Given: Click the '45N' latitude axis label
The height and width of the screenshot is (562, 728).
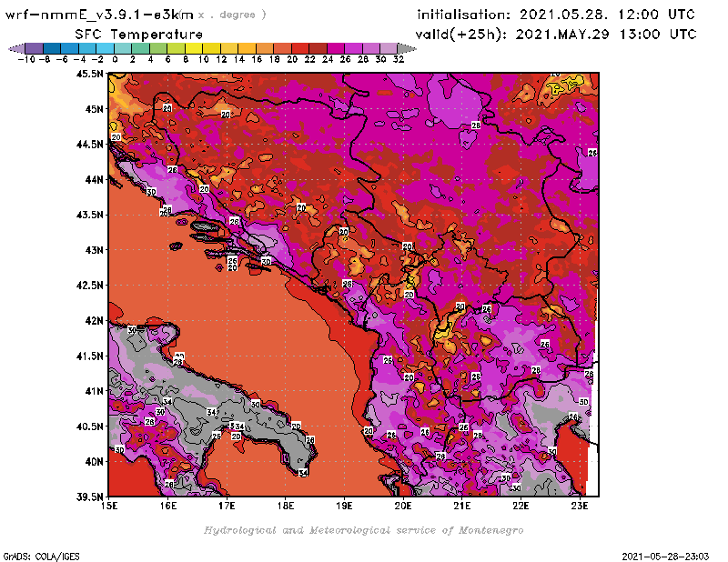Looking at the screenshot, I should tap(94, 109).
